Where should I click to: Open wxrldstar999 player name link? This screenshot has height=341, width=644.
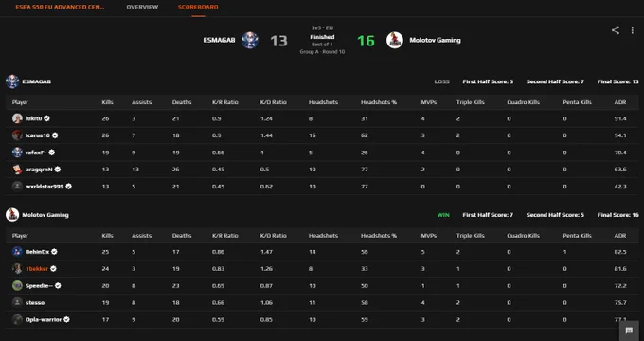tap(45, 186)
